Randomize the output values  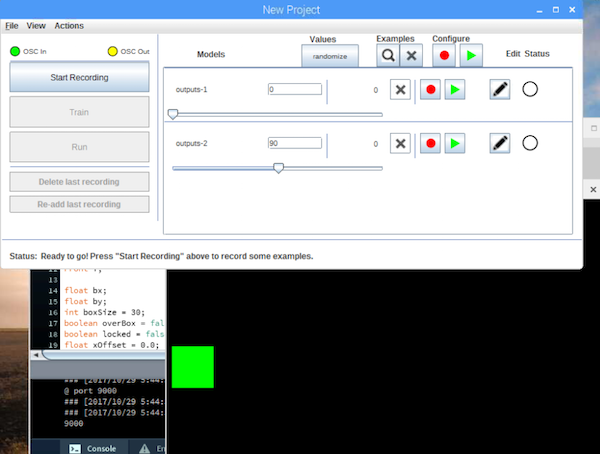tap(330, 56)
